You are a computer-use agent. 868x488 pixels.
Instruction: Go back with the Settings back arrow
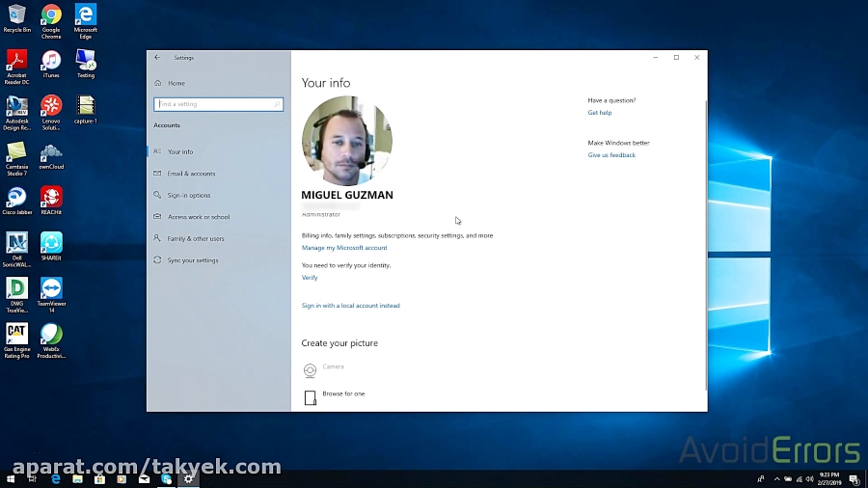[x=157, y=58]
